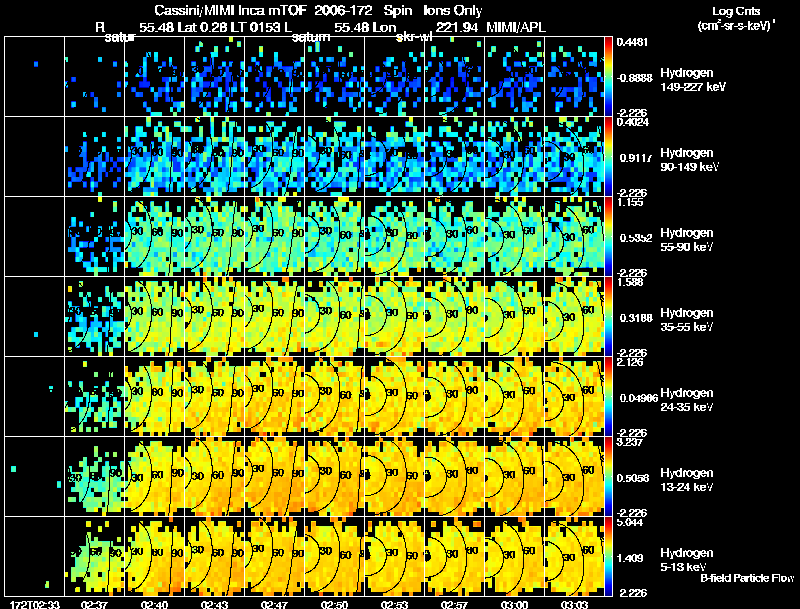This screenshot has width=800, height=609.
Task: Open the 55-90 keV panel at 02:53
Action: coord(395,236)
